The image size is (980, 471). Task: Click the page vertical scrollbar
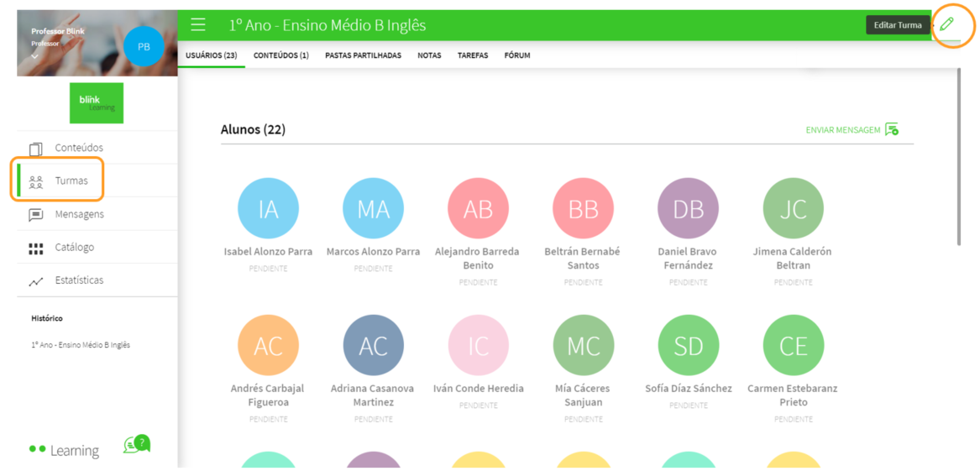pos(959,160)
